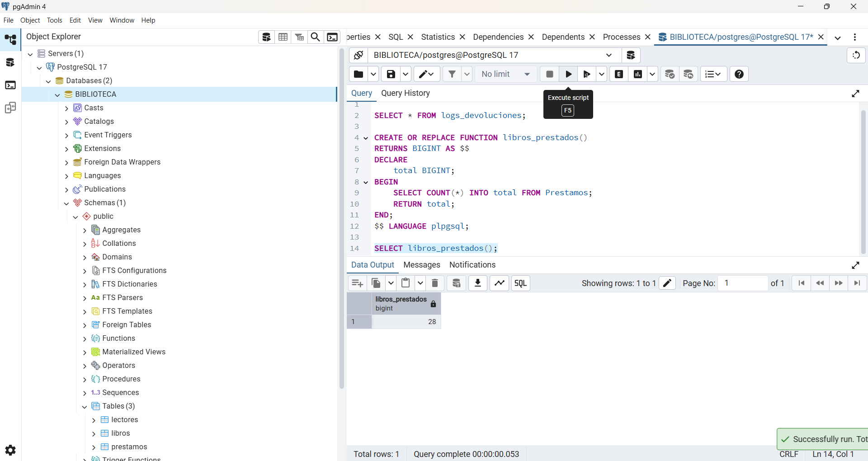Screen dimensions: 868x461
Task: Open the Graph Visualiser icon
Action: click(x=500, y=283)
